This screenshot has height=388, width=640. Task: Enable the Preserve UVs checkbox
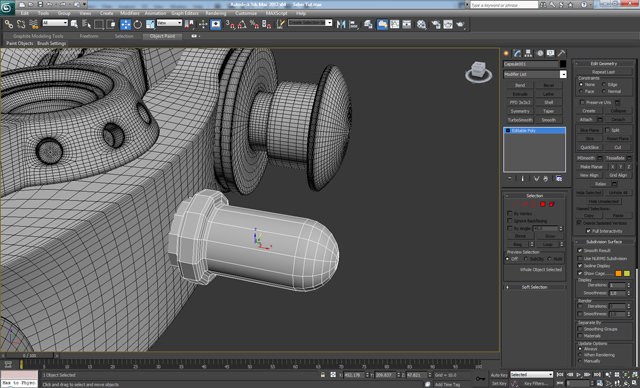click(x=582, y=102)
